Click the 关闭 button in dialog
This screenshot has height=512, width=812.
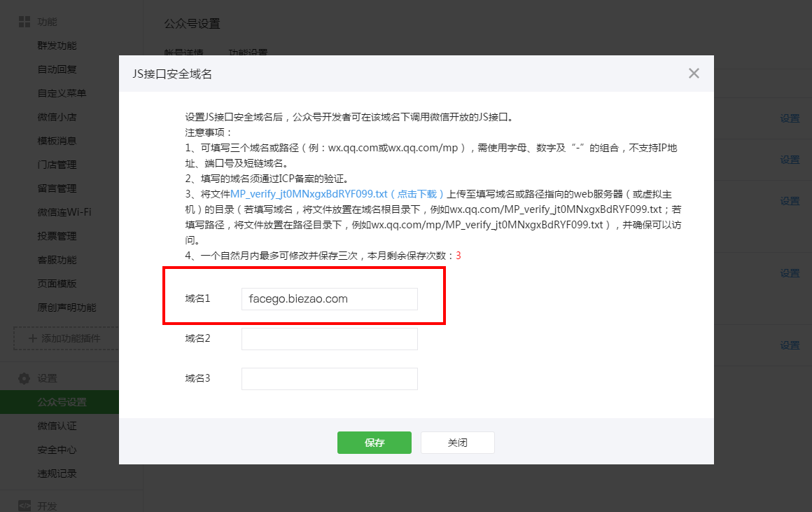457,443
